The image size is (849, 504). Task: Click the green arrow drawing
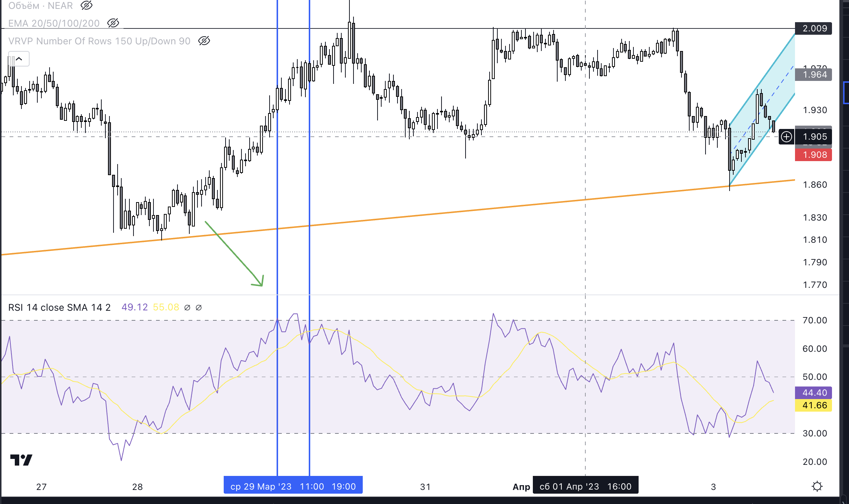[x=233, y=253]
